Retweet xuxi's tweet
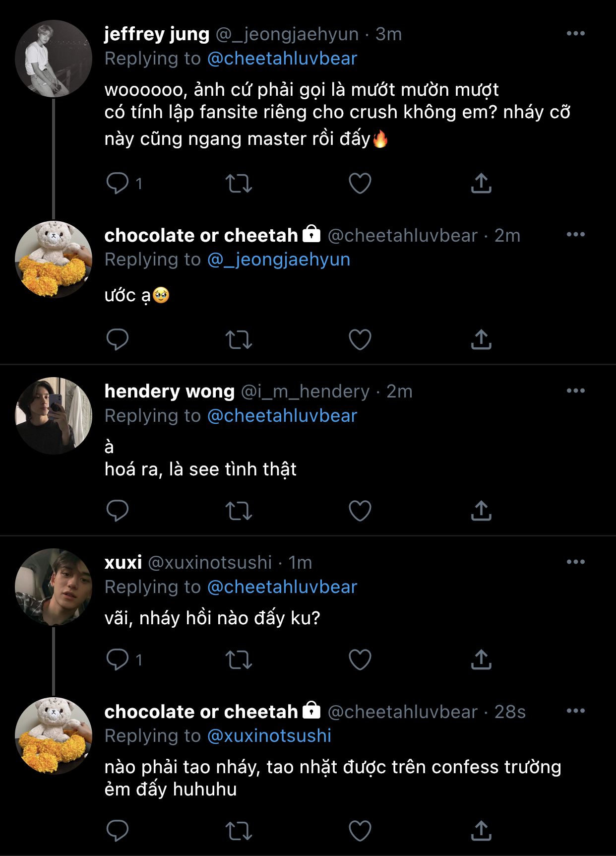The height and width of the screenshot is (856, 616). [239, 659]
